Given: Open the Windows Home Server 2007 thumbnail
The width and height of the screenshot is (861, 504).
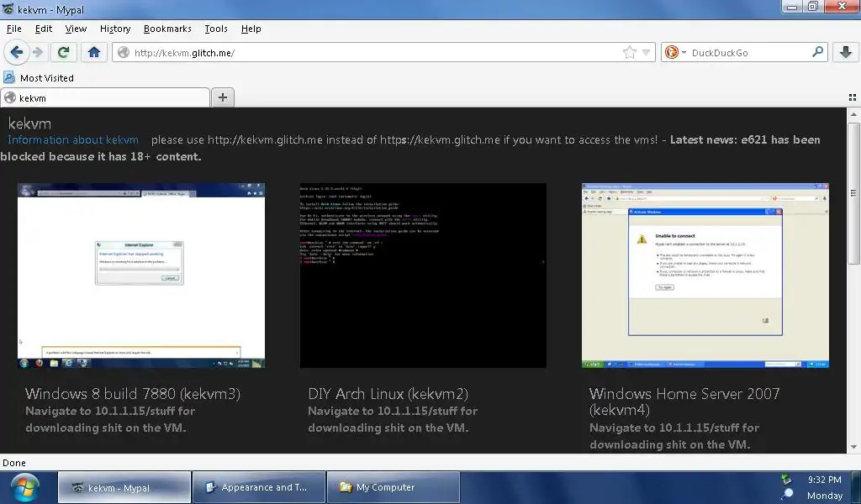Looking at the screenshot, I should [x=705, y=276].
